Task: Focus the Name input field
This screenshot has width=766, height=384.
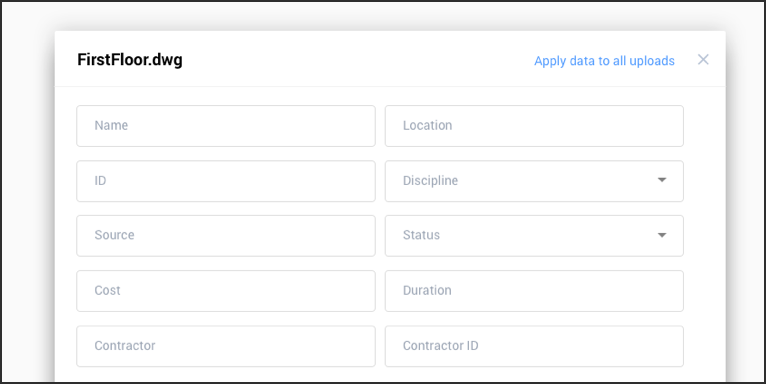Action: [226, 126]
